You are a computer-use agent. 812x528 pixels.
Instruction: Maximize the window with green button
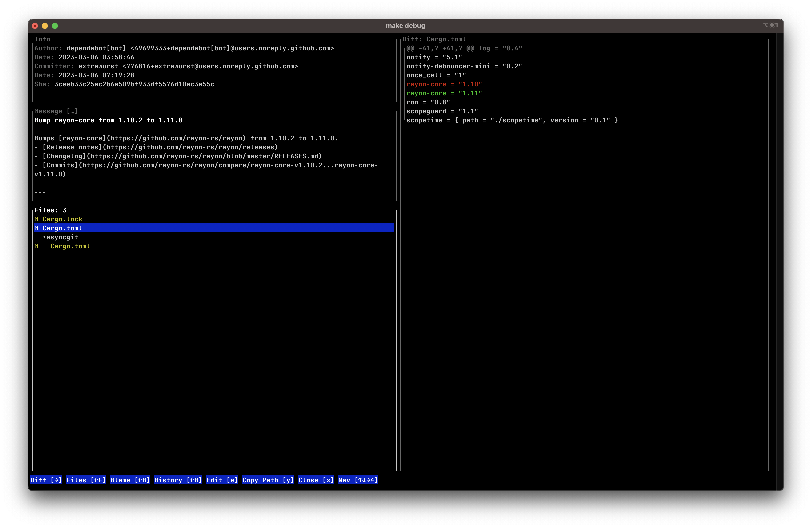(55, 26)
